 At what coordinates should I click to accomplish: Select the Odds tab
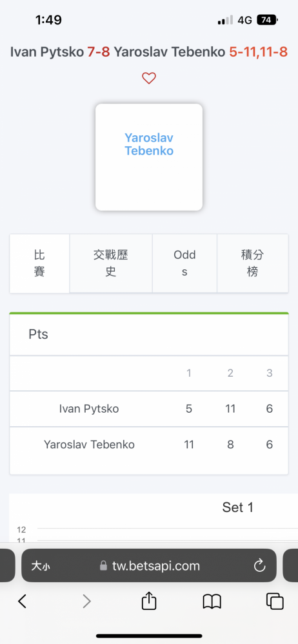[x=184, y=263]
